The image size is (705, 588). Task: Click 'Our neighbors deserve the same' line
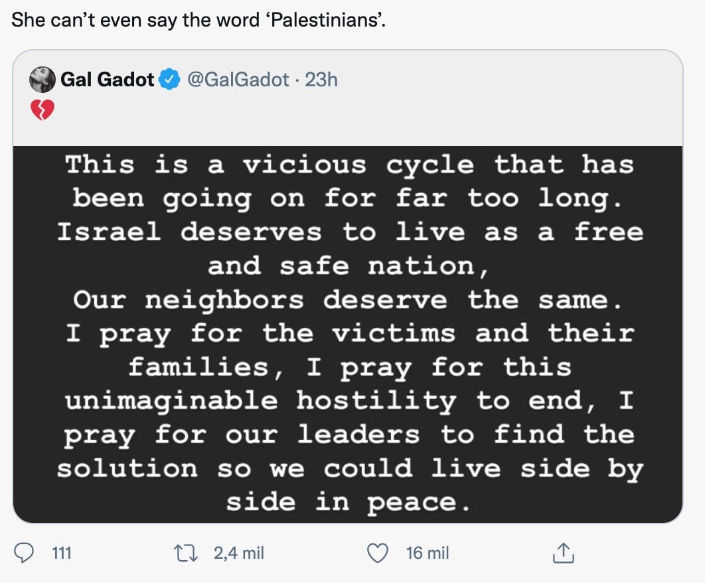[348, 300]
